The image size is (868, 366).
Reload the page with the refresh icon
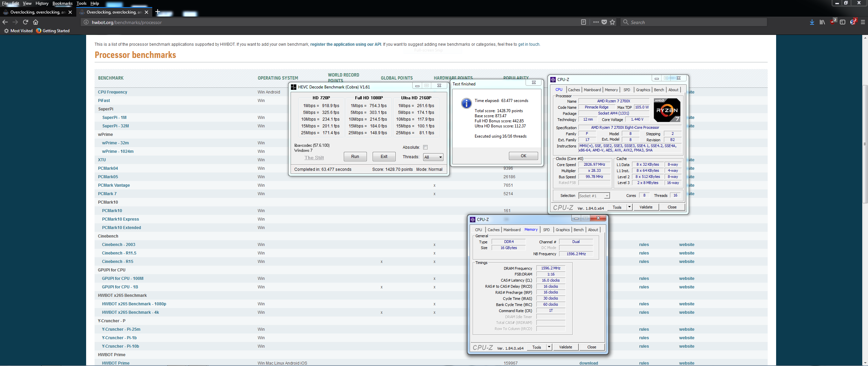[25, 22]
